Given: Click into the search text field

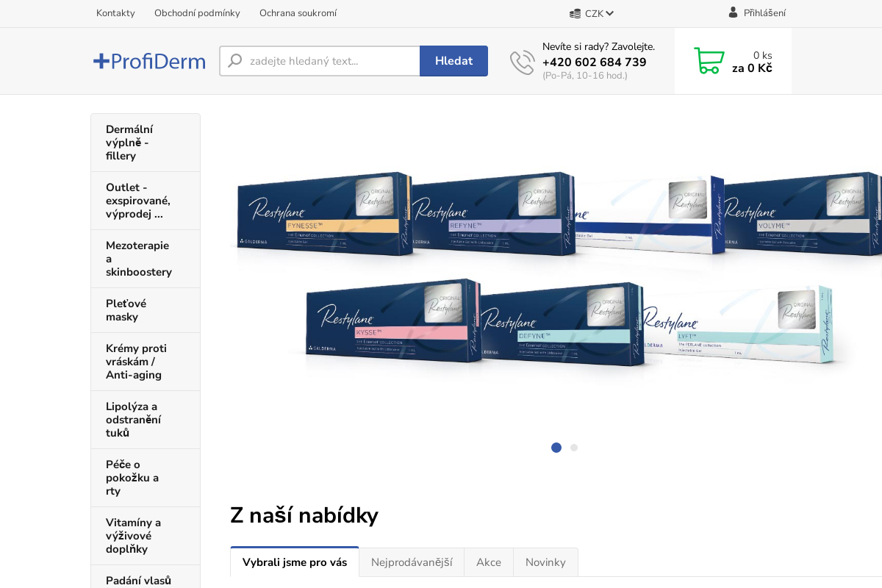Looking at the screenshot, I should click(323, 61).
